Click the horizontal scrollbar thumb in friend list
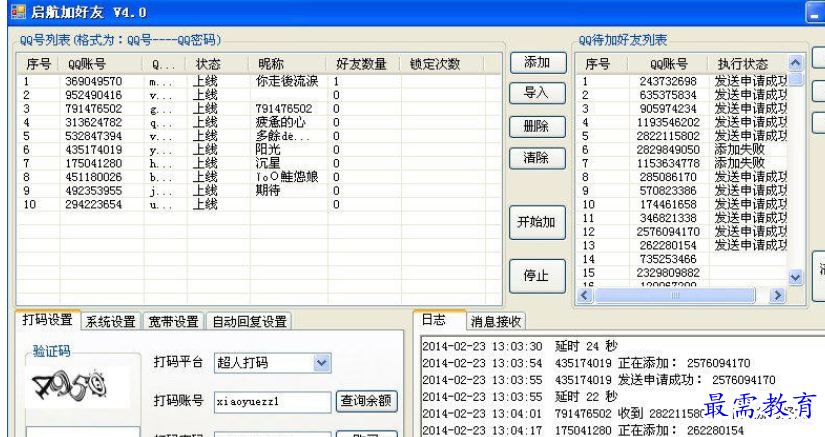825x437 pixels. 676,296
